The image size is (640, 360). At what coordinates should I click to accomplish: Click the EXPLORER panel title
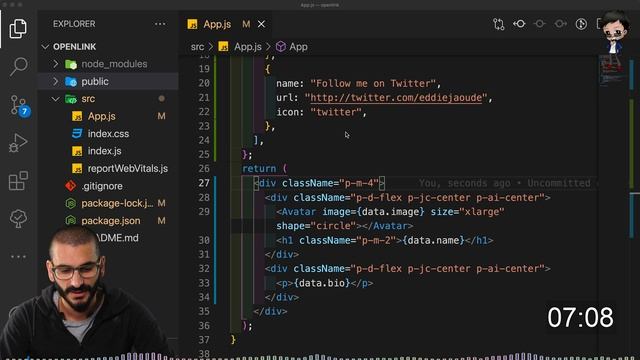tap(74, 24)
